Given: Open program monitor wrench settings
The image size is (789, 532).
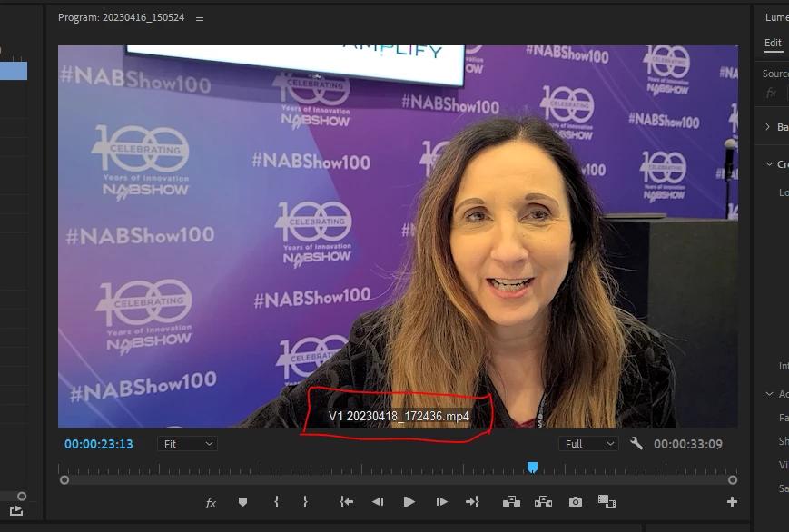Looking at the screenshot, I should coord(636,443).
